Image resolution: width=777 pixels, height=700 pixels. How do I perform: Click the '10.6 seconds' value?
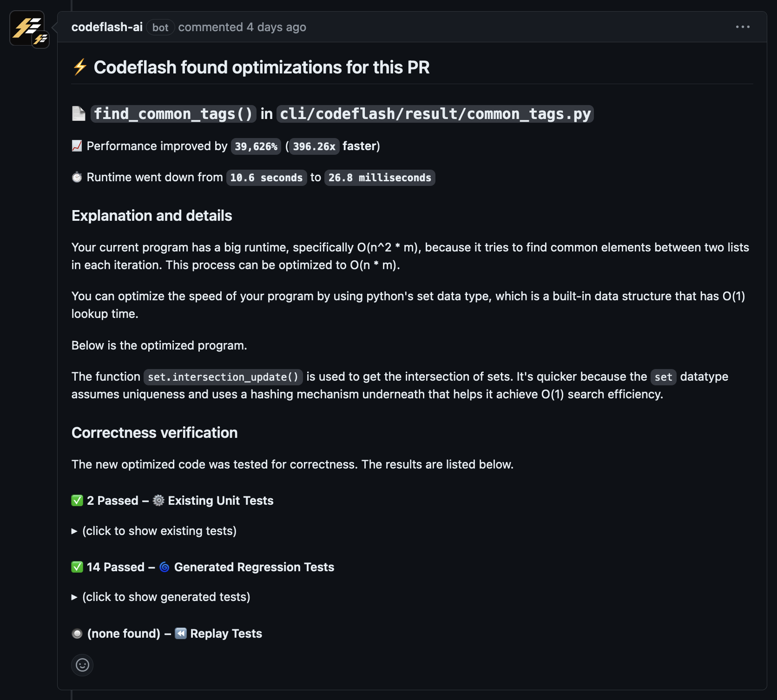click(266, 178)
